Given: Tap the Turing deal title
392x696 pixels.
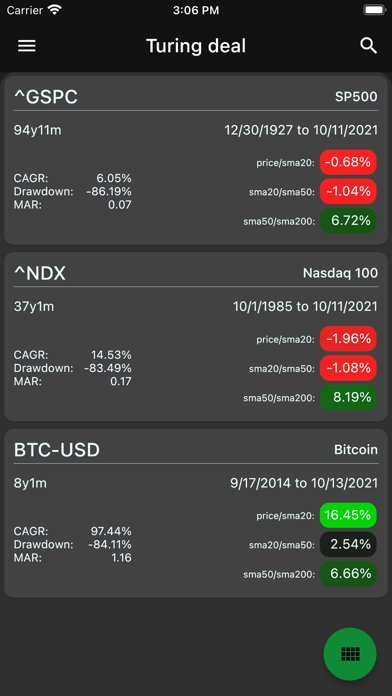Looking at the screenshot, I should pos(196,46).
